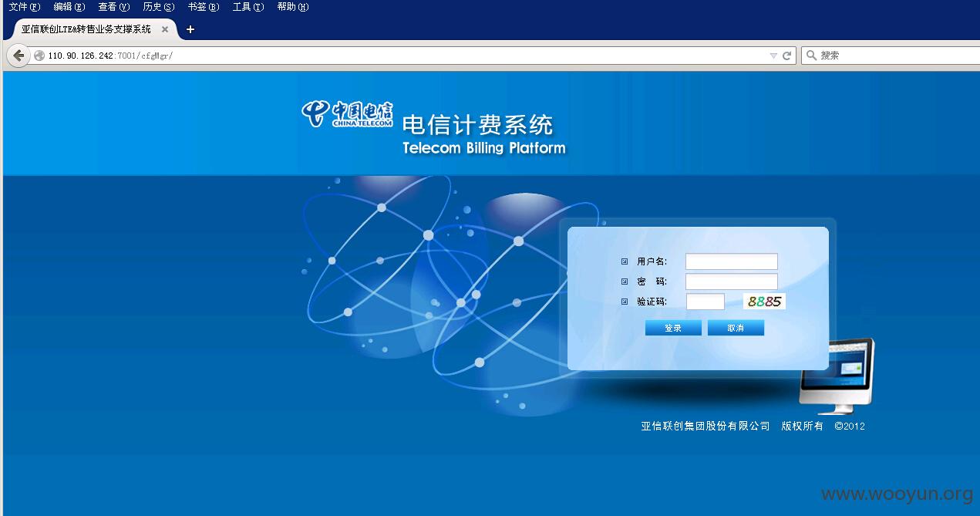Screen dimensions: 980x516
Task: Click into the 密码 input field
Action: [732, 282]
